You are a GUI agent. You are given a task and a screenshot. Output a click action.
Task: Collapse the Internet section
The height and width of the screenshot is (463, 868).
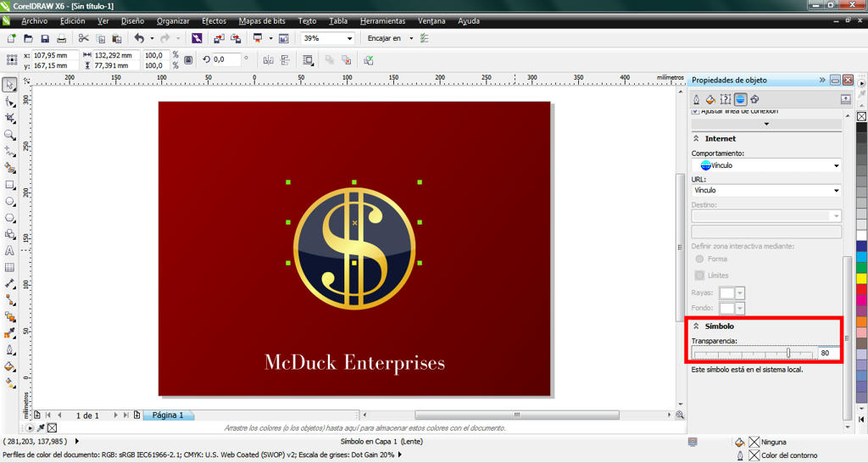click(x=697, y=138)
